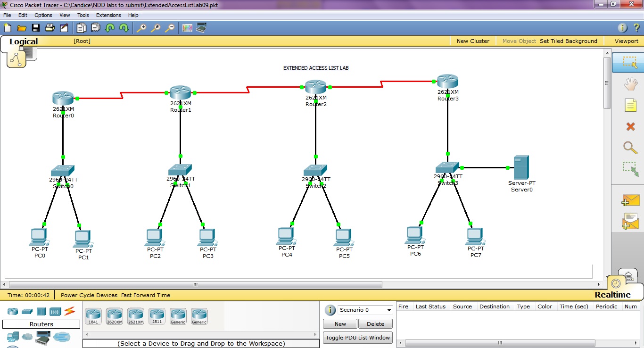
Task: Activate the Delete tool red X
Action: 630,126
